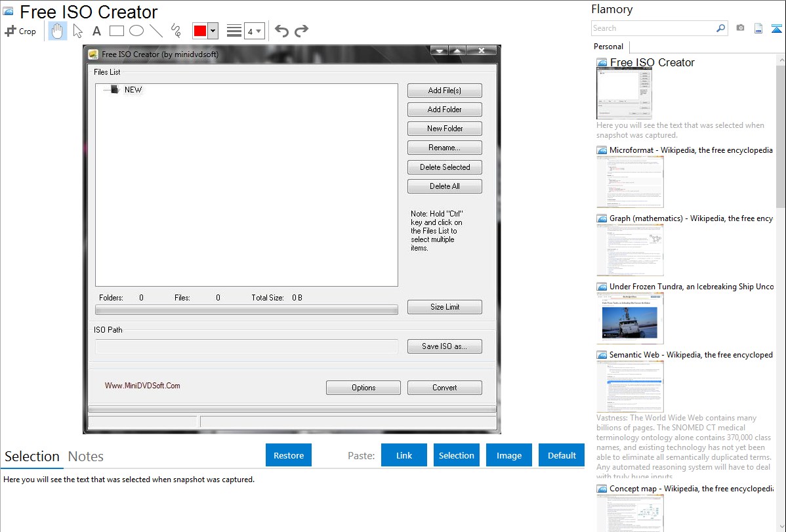
Task: Choose the arrow pointer tool
Action: (77, 31)
